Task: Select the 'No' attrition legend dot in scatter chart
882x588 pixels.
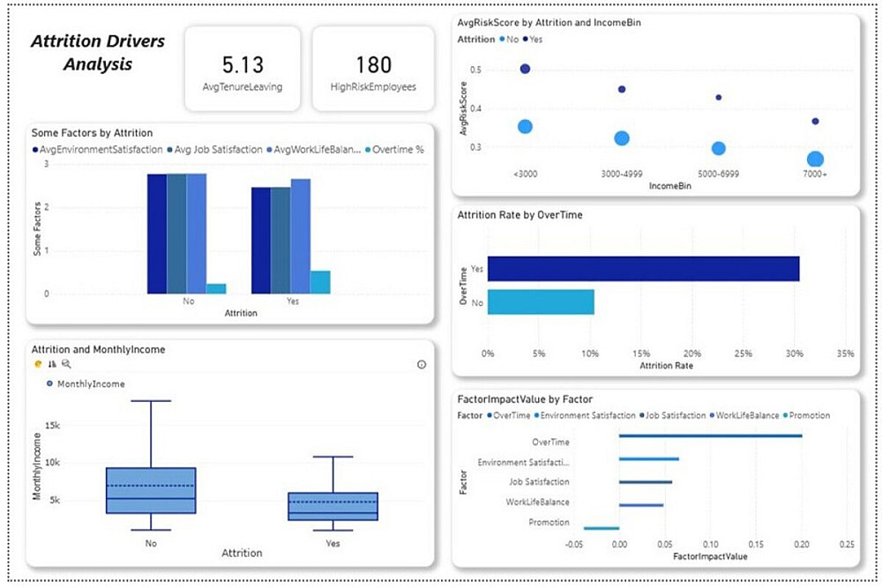Action: (x=502, y=40)
